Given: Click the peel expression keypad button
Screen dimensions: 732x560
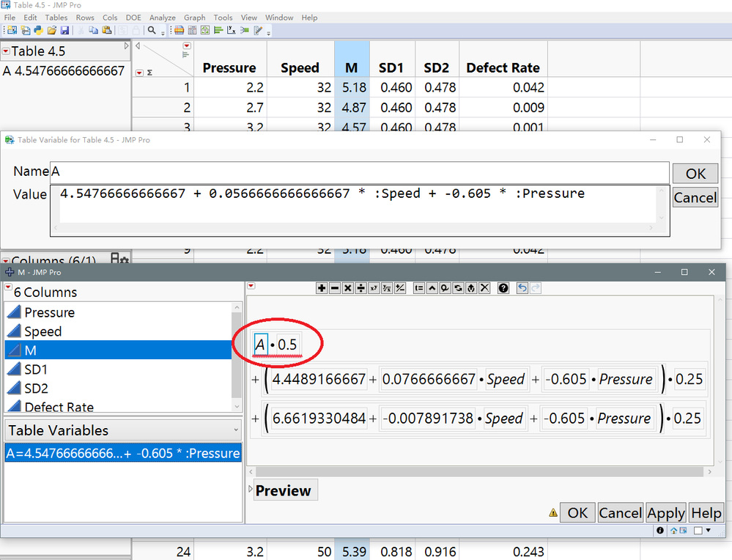Looking at the screenshot, I should (x=471, y=288).
